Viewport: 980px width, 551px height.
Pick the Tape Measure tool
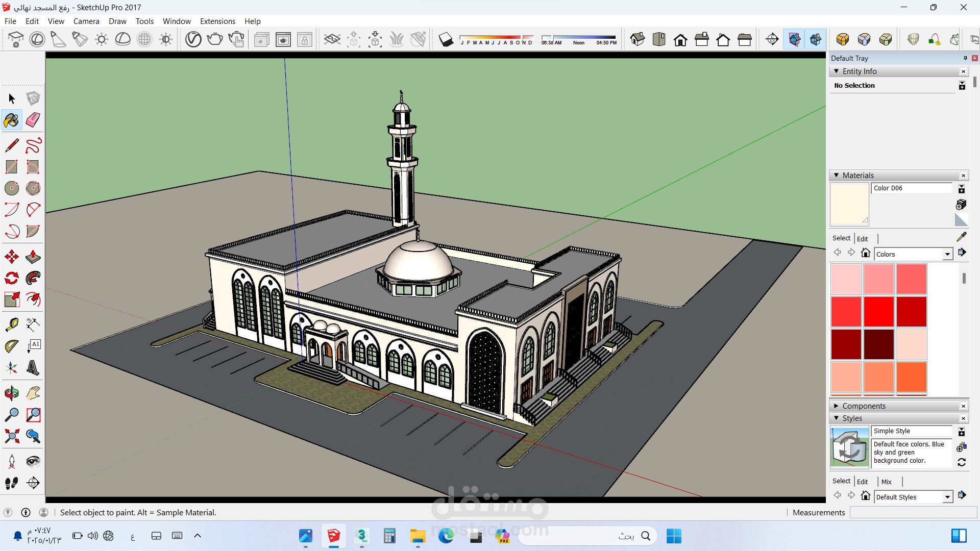12,324
